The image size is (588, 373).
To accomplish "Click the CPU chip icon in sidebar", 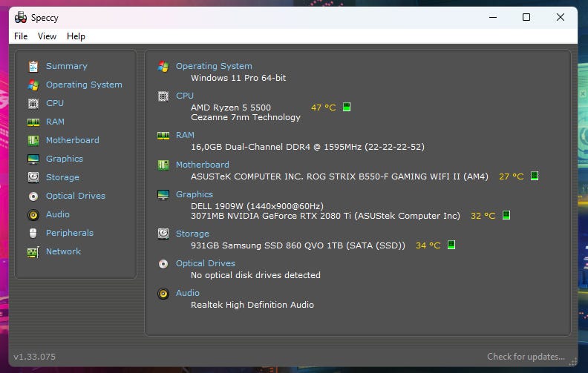I will tap(33, 103).
